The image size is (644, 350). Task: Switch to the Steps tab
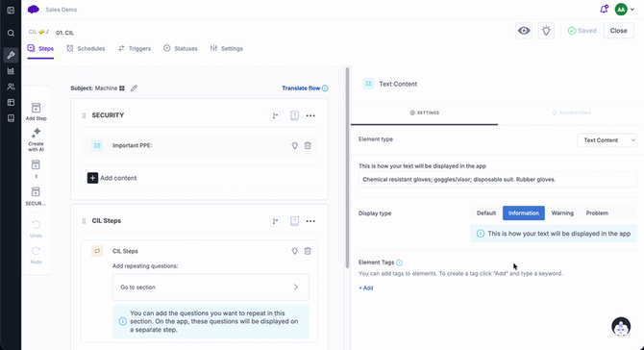[x=40, y=48]
